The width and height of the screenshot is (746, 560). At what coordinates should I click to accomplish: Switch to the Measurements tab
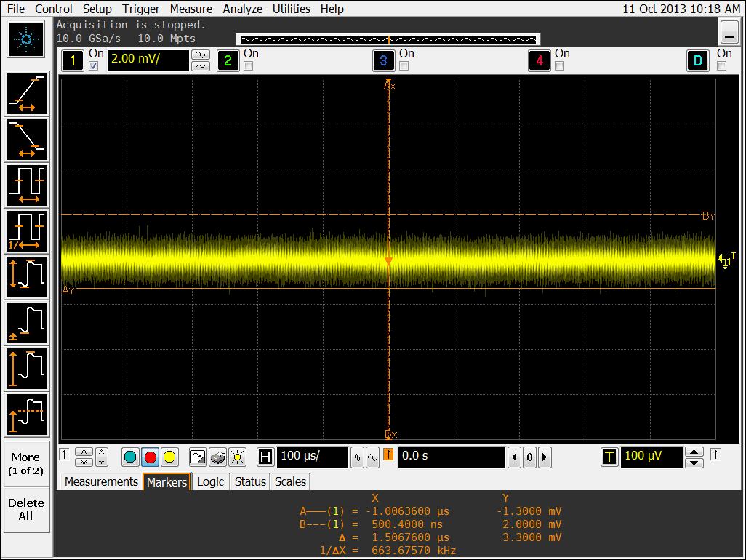point(101,481)
